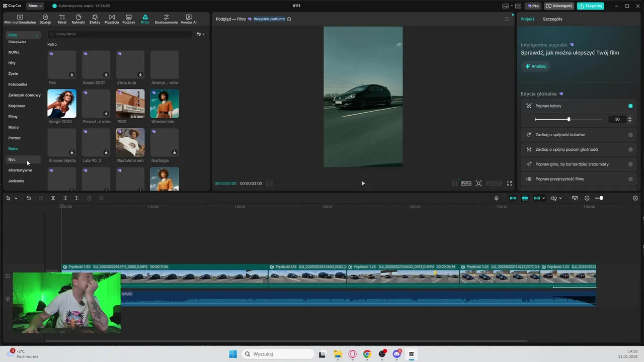Screen dimensions: 644x362
Task: Open the CapCut app from Windows taskbar
Action: (412, 354)
